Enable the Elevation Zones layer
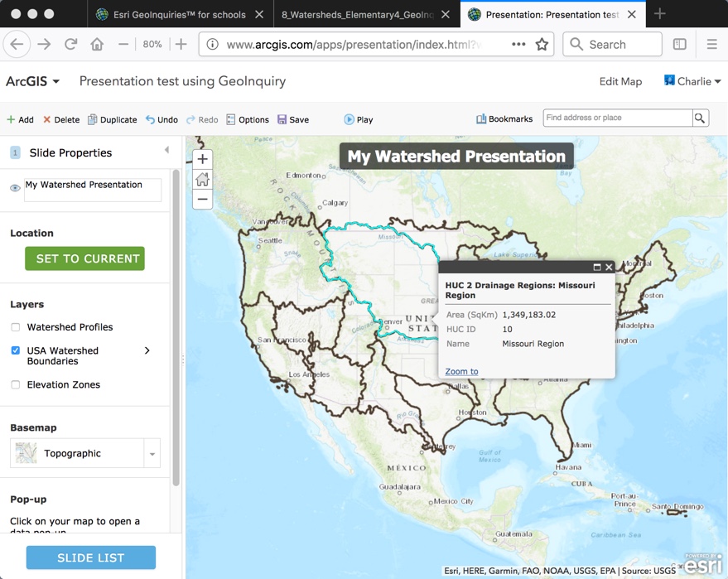 pyautogui.click(x=15, y=385)
